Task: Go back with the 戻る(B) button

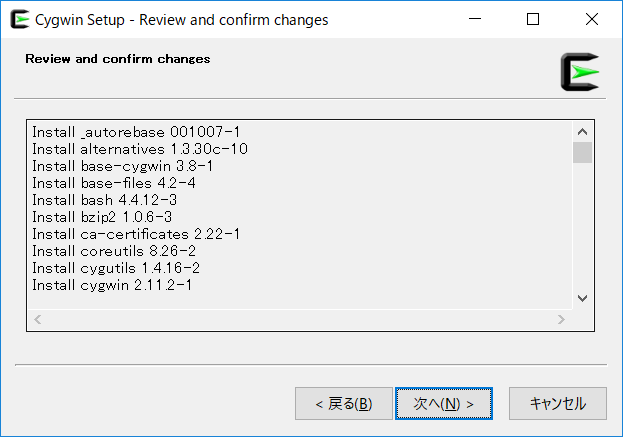Action: (x=344, y=404)
